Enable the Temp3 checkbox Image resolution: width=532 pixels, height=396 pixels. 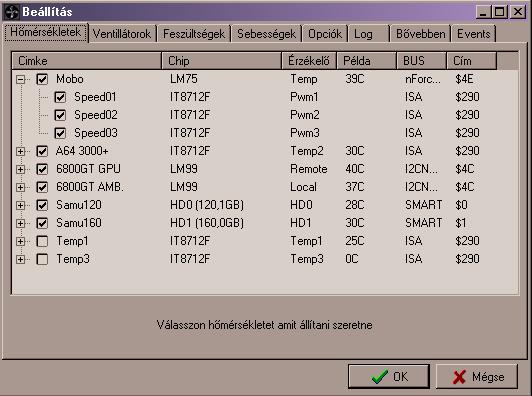[x=42, y=259]
